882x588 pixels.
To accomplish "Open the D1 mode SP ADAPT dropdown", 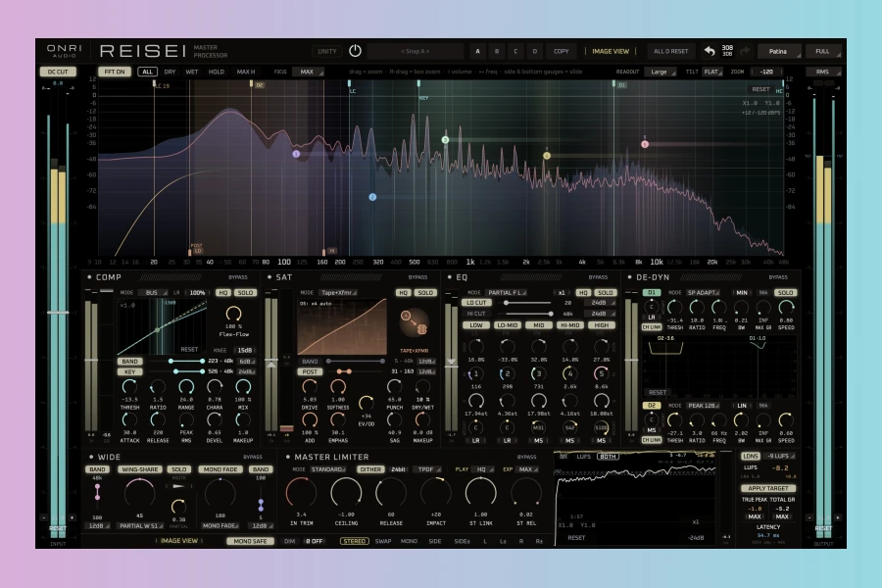I will 703,293.
